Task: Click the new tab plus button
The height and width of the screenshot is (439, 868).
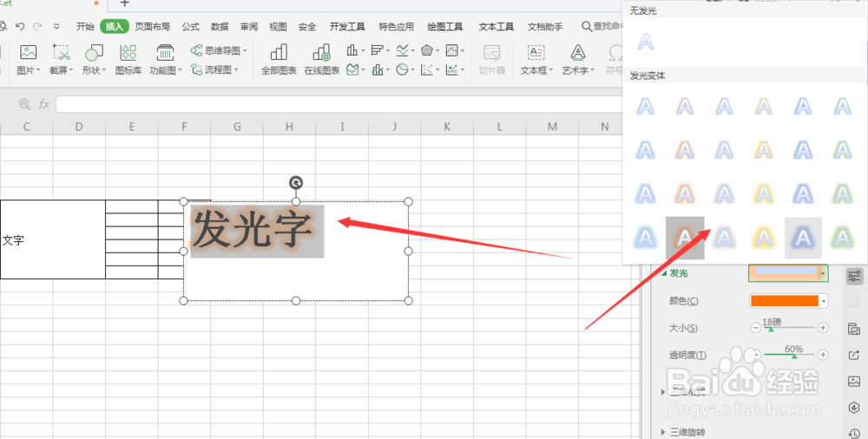Action: coord(124,3)
